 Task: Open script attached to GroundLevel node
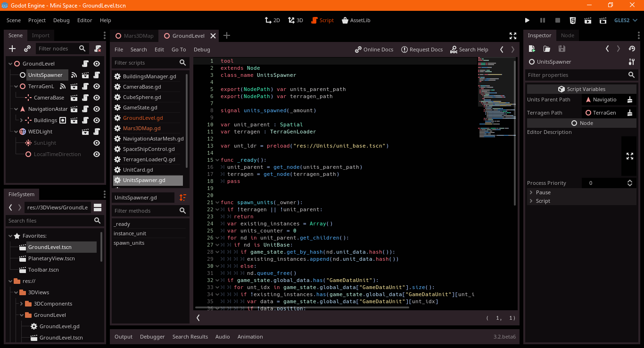(85, 64)
